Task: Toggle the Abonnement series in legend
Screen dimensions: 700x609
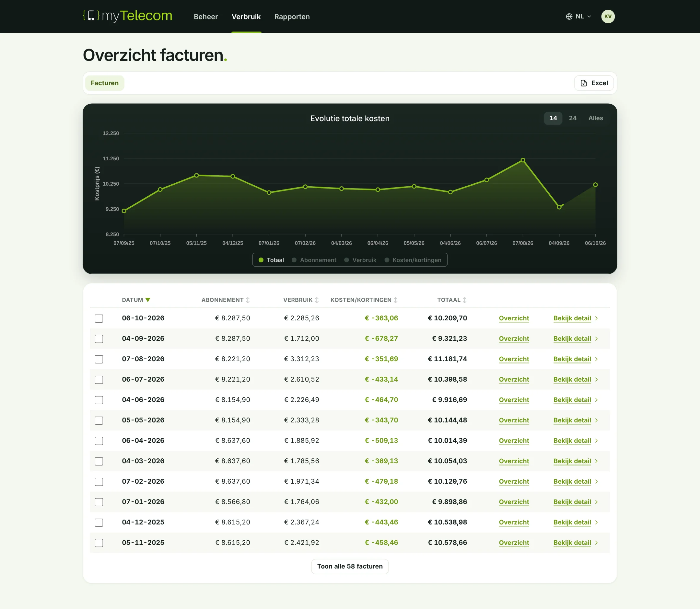Action: click(x=314, y=260)
